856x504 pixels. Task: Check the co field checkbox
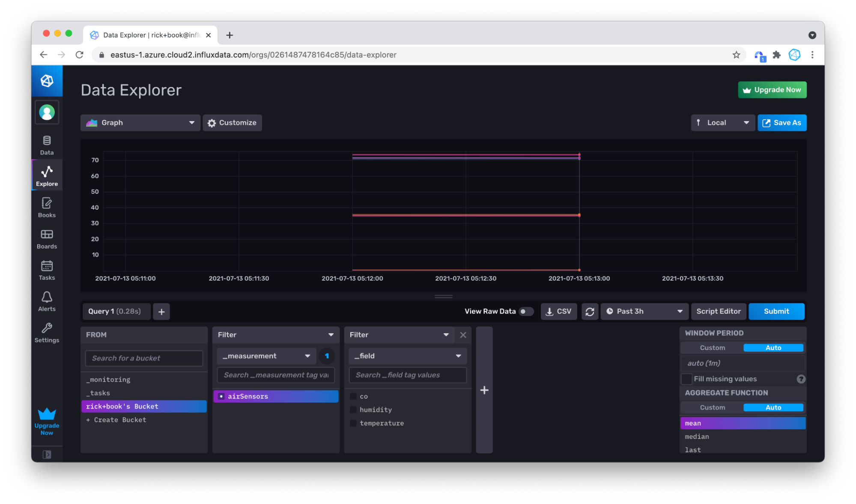point(353,396)
